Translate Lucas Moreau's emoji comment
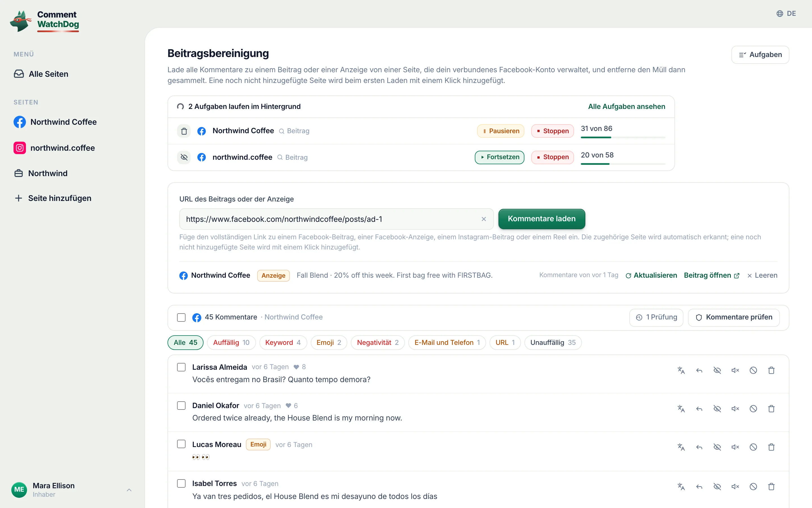This screenshot has height=508, width=812. coord(681,447)
